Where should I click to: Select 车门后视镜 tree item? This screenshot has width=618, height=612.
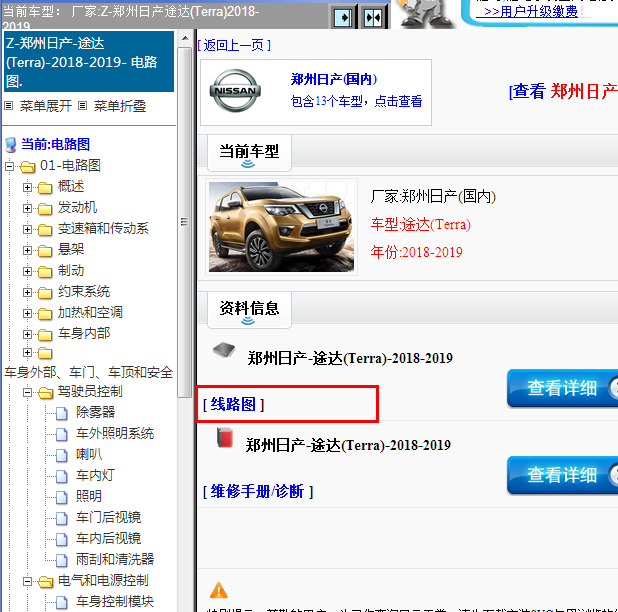click(x=108, y=517)
